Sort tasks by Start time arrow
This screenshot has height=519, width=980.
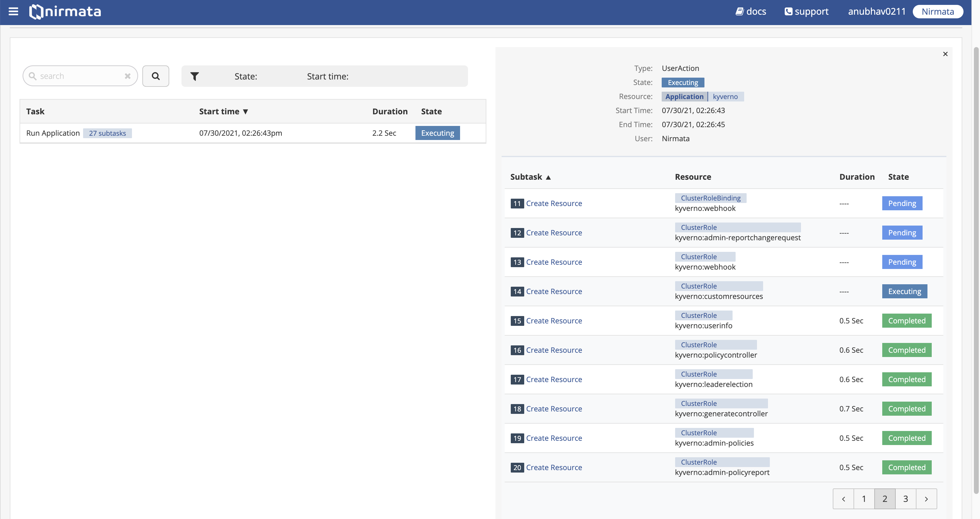click(x=245, y=112)
